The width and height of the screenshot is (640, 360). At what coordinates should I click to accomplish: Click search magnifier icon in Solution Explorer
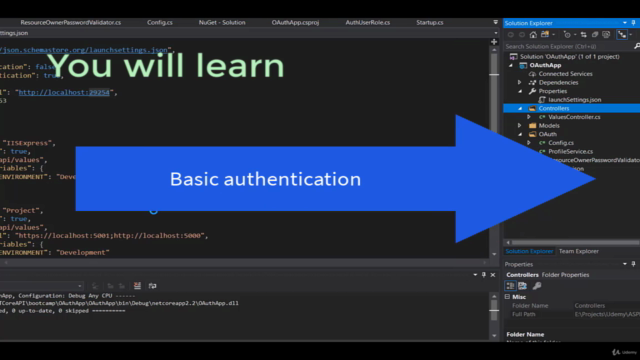[x=636, y=47]
